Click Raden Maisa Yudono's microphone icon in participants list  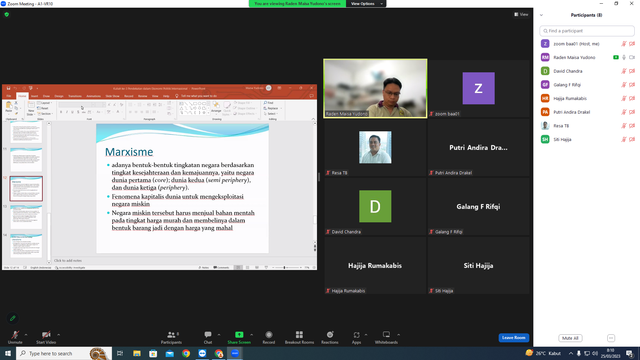tap(624, 58)
